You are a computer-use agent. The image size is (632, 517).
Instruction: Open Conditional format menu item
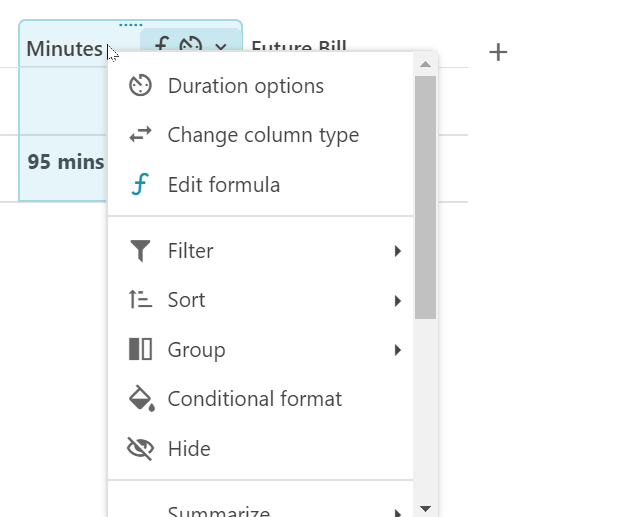tap(254, 399)
